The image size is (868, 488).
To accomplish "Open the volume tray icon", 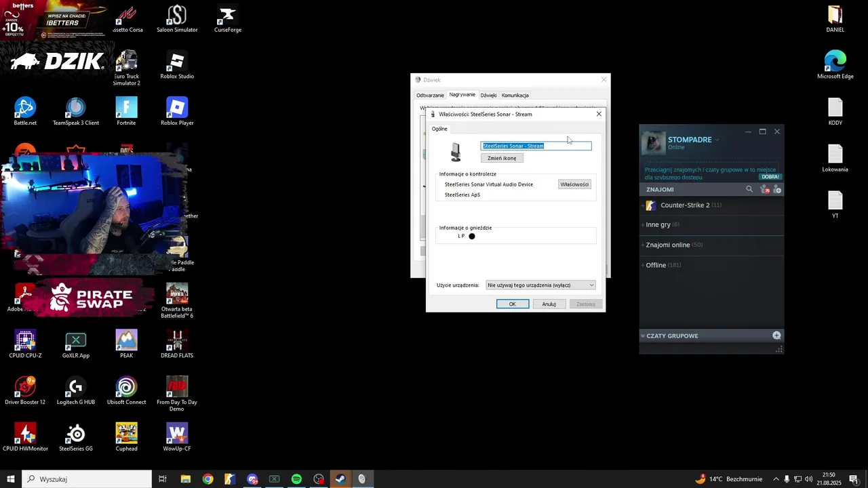I will point(808,479).
